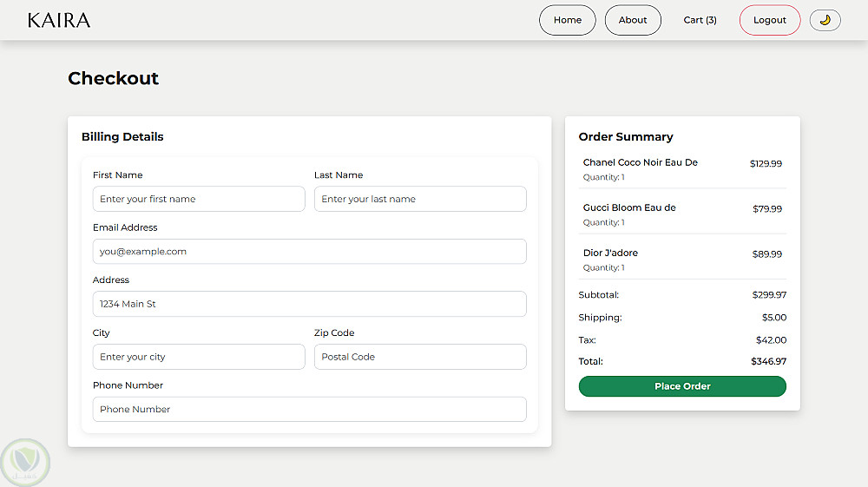Click the KAIRA logo
Image resolution: width=868 pixels, height=487 pixels.
tap(59, 20)
